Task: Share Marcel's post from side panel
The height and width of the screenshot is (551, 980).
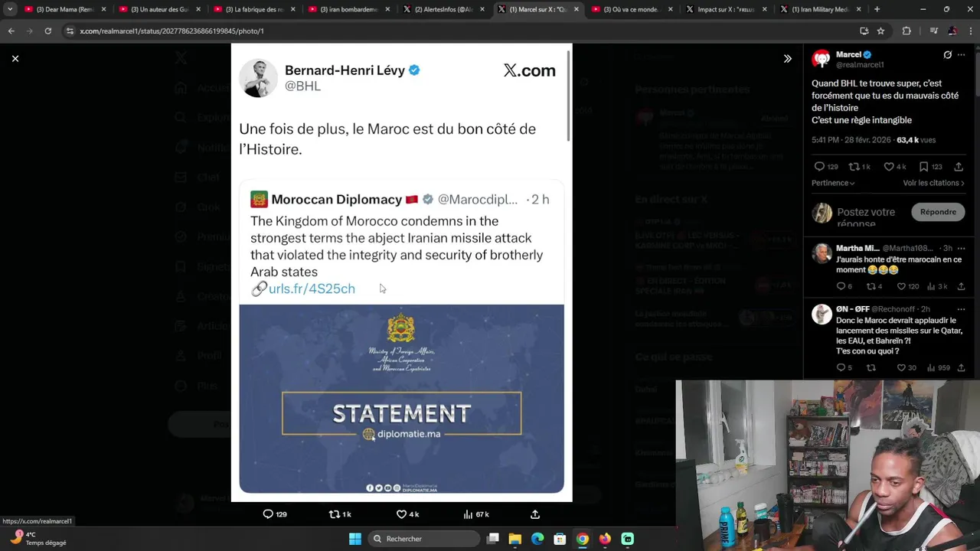Action: coord(958,166)
